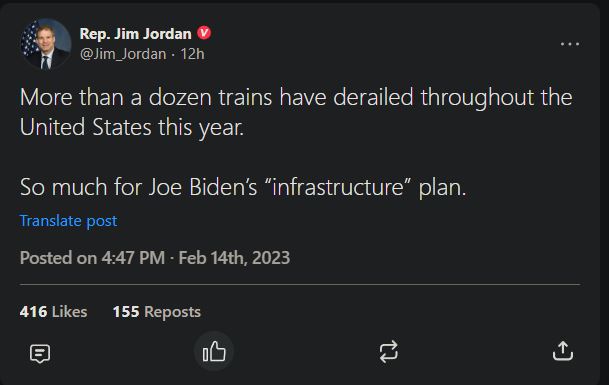Click the line starting "More than a dozen"

click(296, 97)
